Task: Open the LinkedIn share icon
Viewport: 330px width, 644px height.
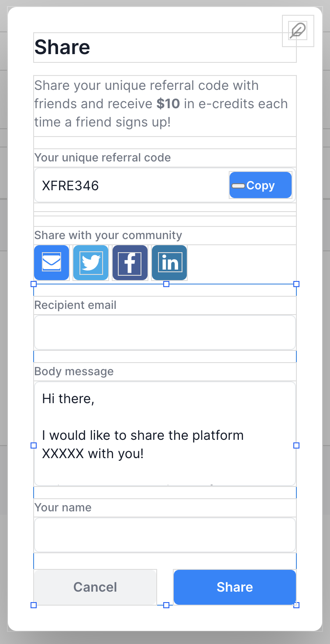Action: [169, 263]
